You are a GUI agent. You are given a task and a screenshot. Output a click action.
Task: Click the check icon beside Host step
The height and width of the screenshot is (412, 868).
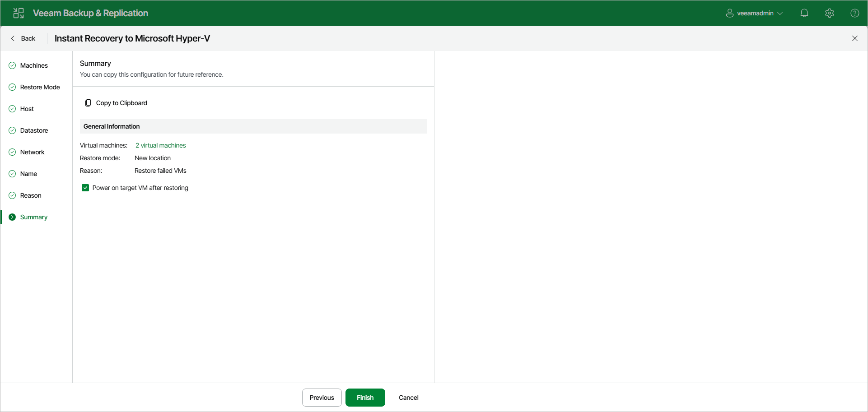point(12,108)
